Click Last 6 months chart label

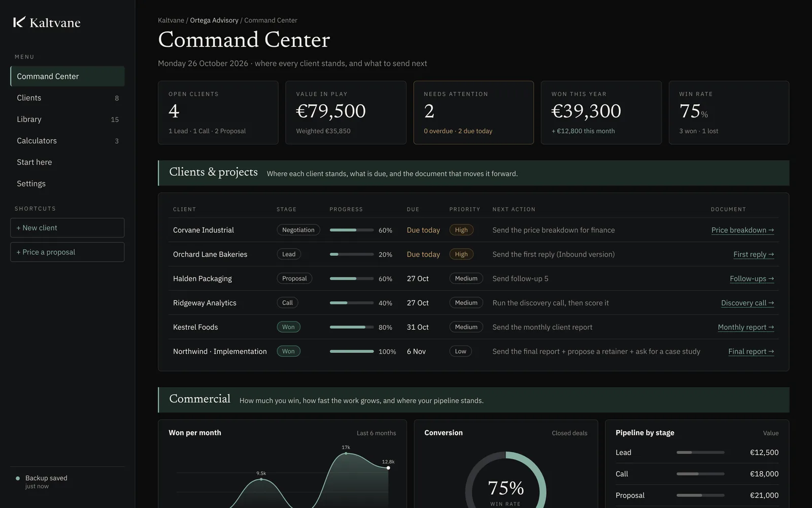click(x=376, y=433)
